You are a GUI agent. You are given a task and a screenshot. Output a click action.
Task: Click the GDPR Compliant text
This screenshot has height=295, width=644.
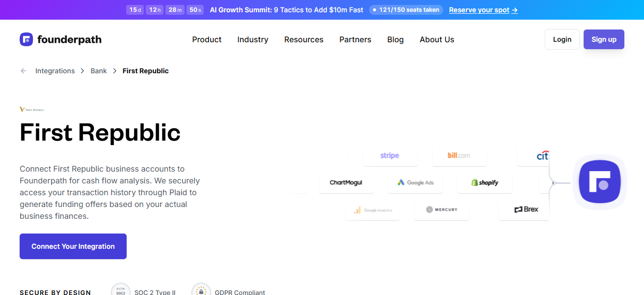[x=240, y=292]
